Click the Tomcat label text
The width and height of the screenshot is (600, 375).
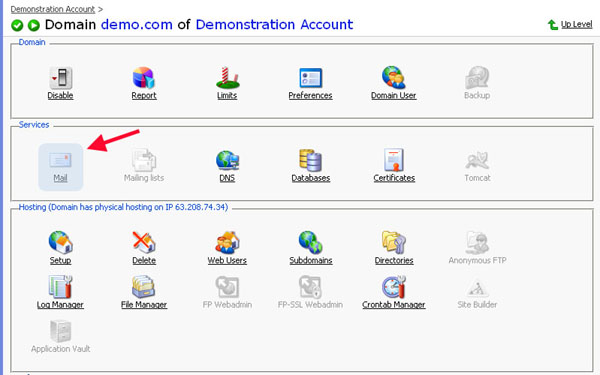tap(477, 178)
